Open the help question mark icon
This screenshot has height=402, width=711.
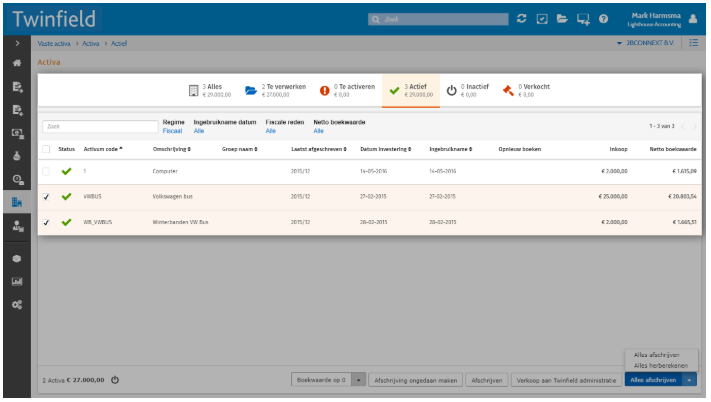coord(603,18)
